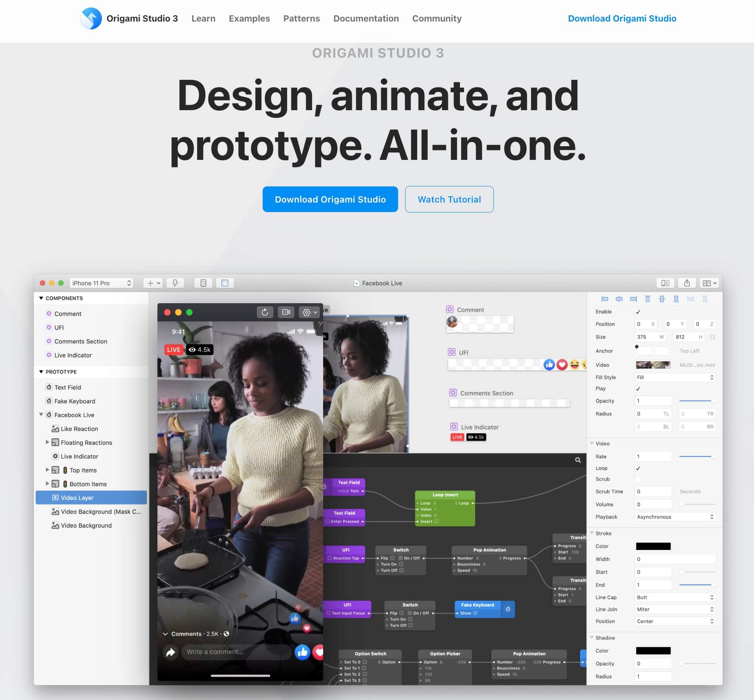Click the blue thumbs-up like icon

coord(302,652)
